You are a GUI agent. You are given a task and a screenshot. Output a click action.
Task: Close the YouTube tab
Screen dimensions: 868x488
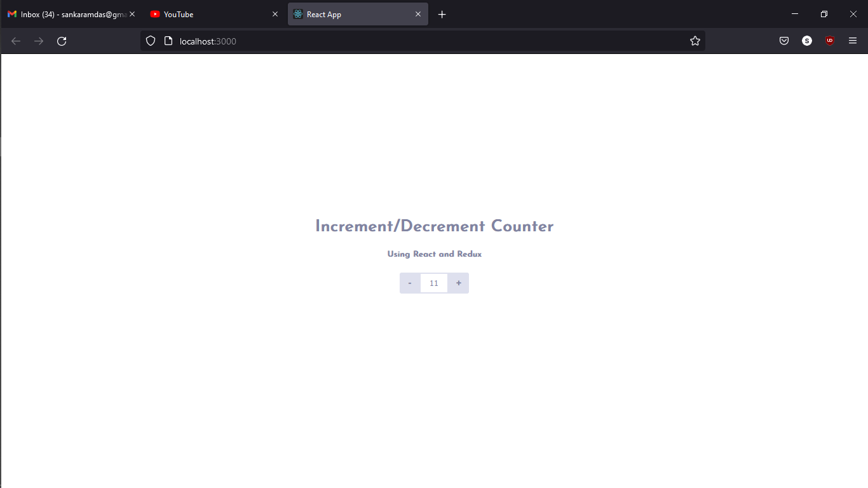pyautogui.click(x=275, y=13)
